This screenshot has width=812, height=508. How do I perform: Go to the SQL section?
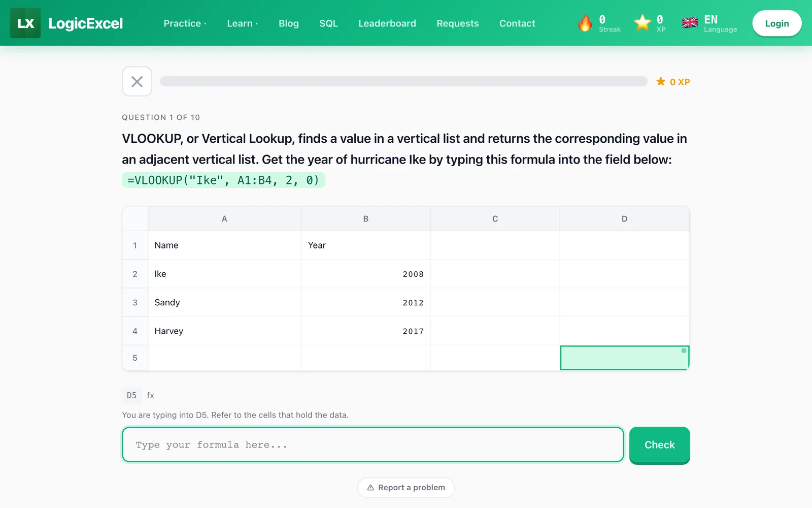328,23
